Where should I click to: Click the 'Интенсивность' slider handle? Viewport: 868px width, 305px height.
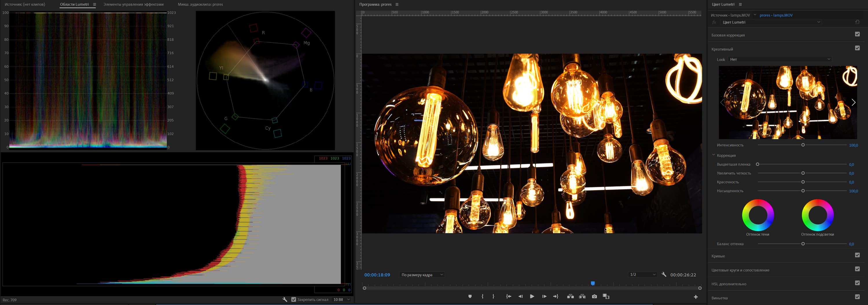click(x=803, y=145)
